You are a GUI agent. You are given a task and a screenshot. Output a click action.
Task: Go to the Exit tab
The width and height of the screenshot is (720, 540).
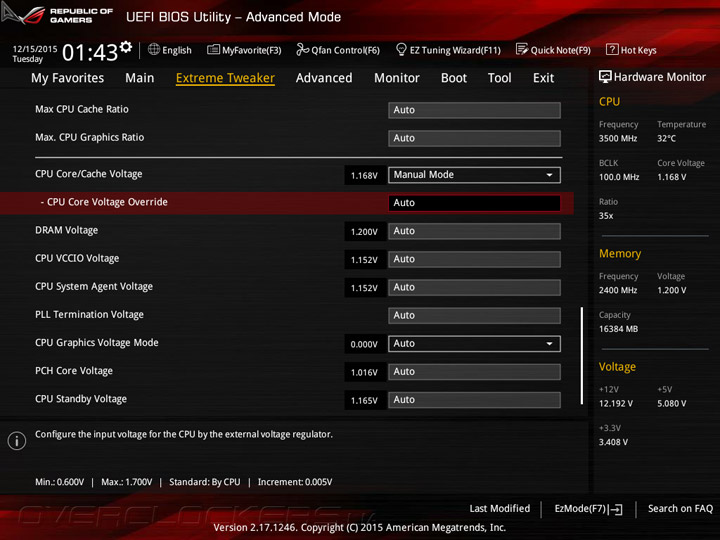543,78
